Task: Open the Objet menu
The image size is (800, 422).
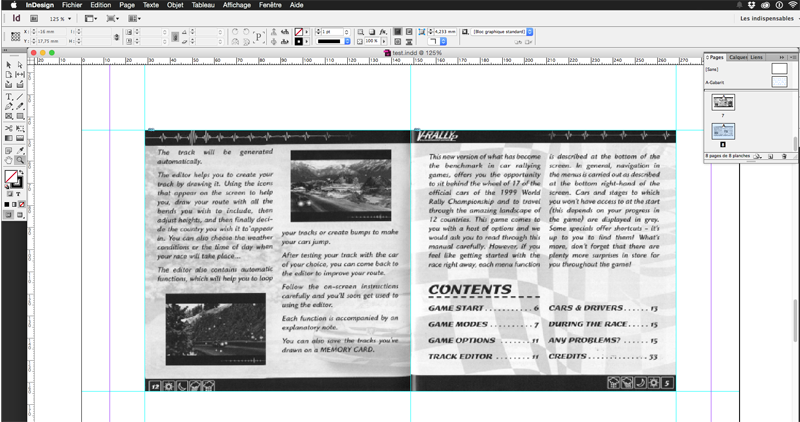Action: tap(174, 5)
